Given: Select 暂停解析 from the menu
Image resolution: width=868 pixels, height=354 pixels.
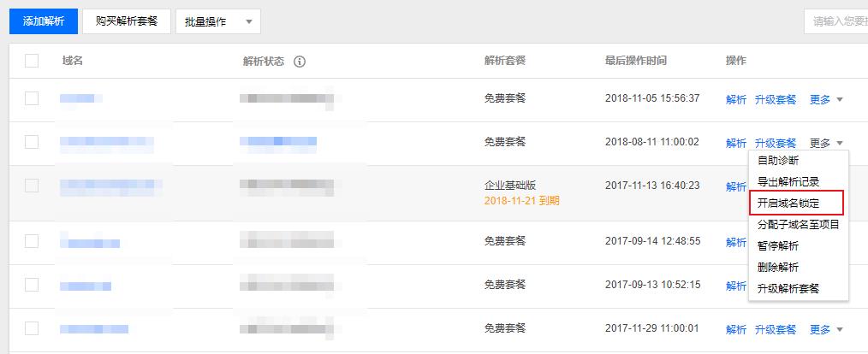Looking at the screenshot, I should pos(778,245).
